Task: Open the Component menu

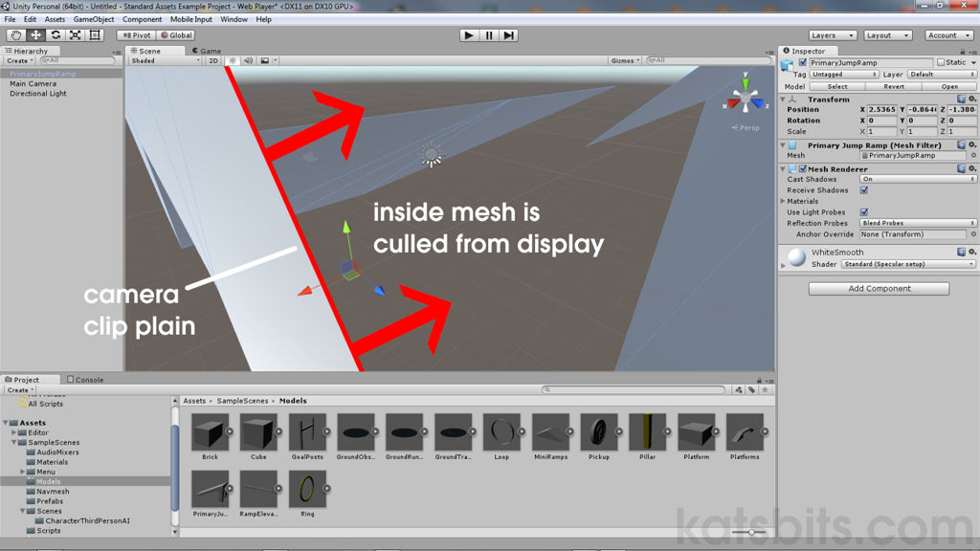Action: [142, 19]
